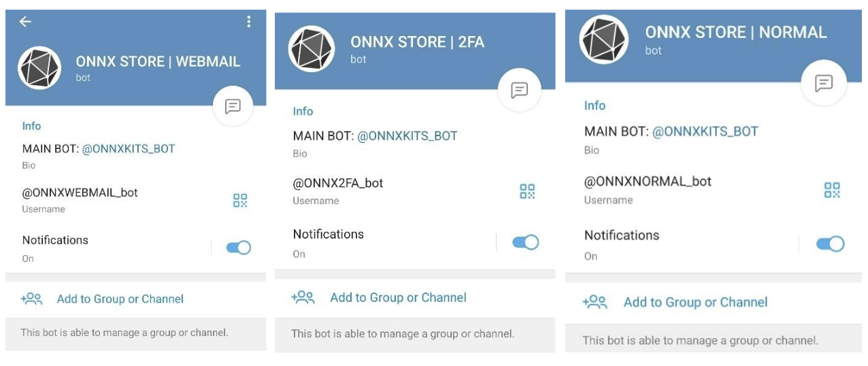This screenshot has width=868, height=366.
Task: Tap @ONNXKITS_BOT link in NORMAL bot bio
Action: click(x=705, y=131)
